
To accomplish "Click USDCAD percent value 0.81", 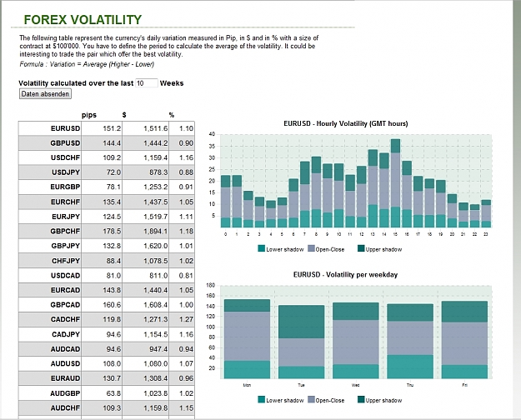I will (x=186, y=276).
